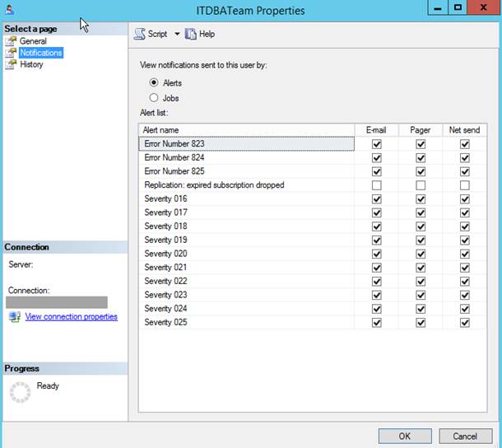Click View connection properties link
Screen dimensions: 502x448
coord(72,316)
